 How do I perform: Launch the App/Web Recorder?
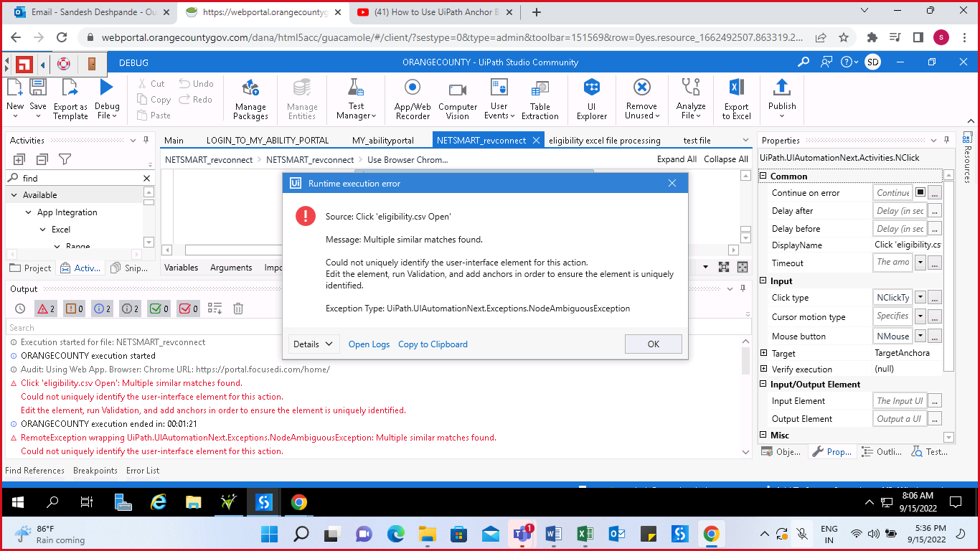coord(413,99)
